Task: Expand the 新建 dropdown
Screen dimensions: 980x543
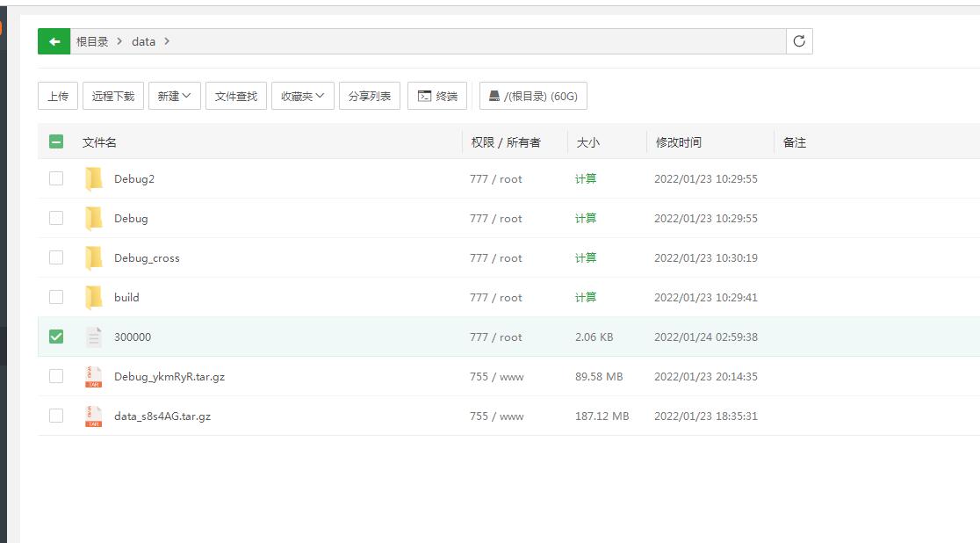Action: [175, 96]
